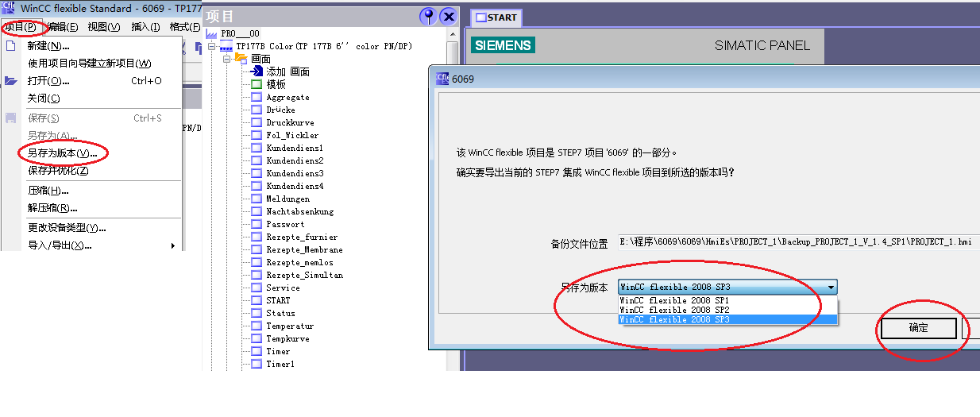The height and width of the screenshot is (417, 980).
Task: Click the New document icon beside 新建(N)
Action: (10, 46)
